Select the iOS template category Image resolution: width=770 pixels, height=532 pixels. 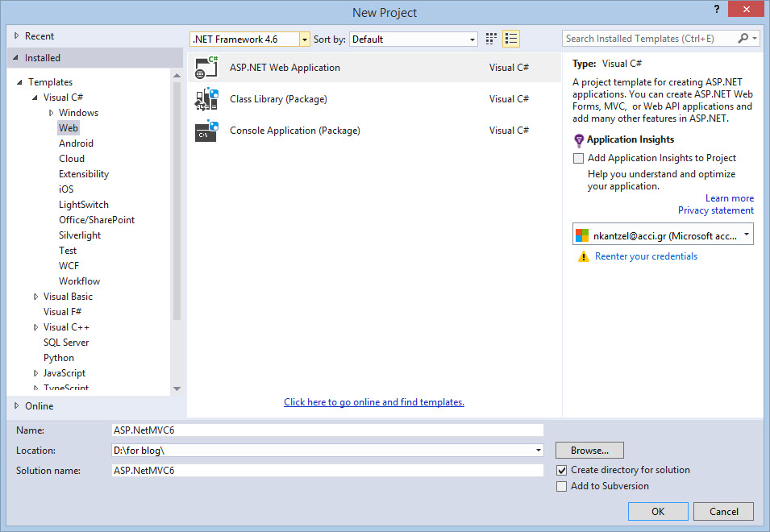(x=66, y=189)
